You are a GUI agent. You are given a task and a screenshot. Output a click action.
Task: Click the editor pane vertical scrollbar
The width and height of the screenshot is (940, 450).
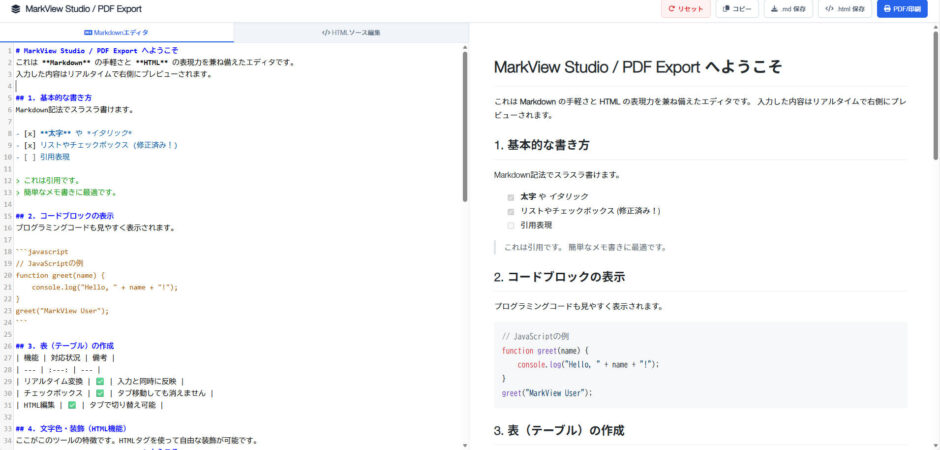tap(464, 120)
